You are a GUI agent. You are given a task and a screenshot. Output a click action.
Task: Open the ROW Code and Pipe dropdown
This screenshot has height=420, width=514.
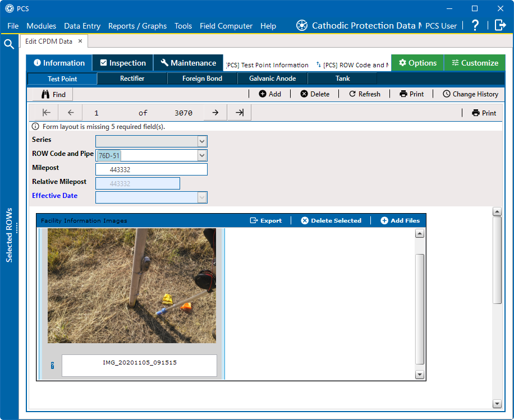(202, 155)
